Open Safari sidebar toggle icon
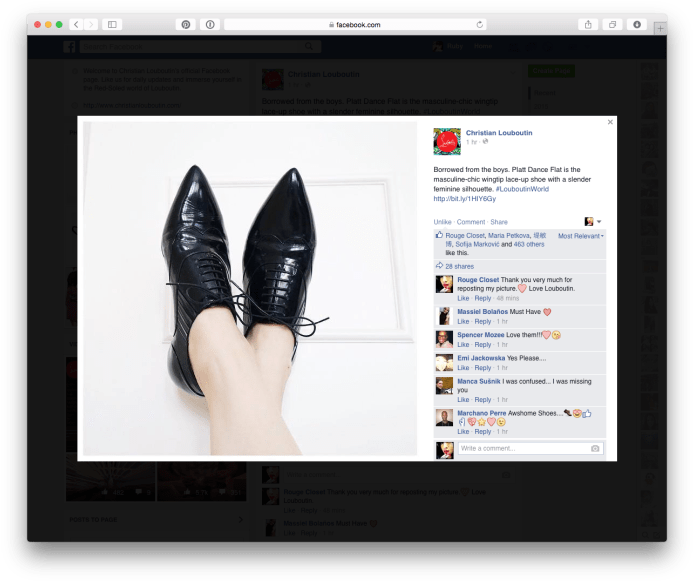 (x=112, y=24)
